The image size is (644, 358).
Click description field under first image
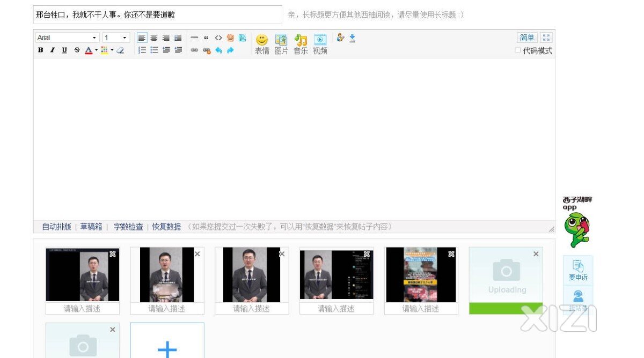(83, 309)
